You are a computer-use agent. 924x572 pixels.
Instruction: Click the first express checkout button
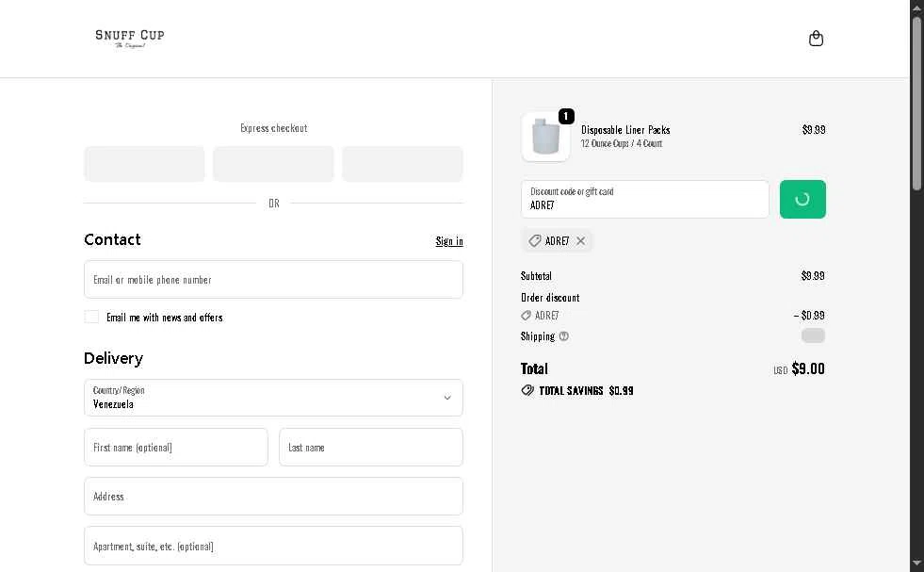pyautogui.click(x=144, y=164)
